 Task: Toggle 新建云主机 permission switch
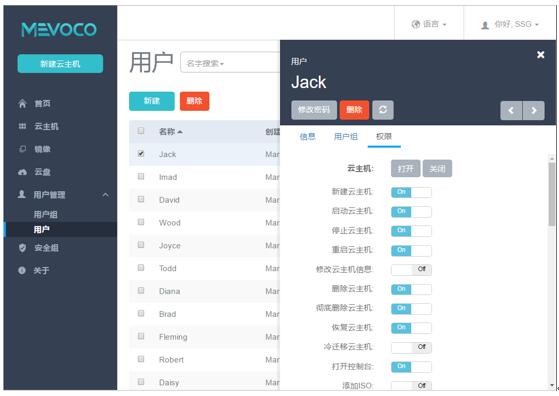[x=411, y=192]
